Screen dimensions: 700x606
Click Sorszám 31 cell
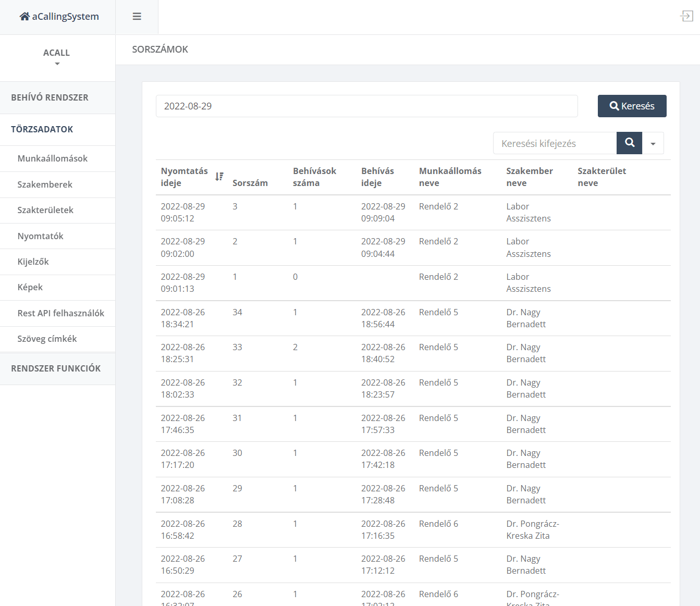(237, 418)
